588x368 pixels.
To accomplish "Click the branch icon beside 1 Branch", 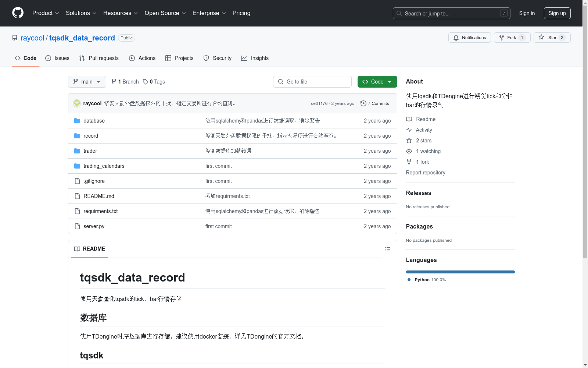I will [114, 82].
